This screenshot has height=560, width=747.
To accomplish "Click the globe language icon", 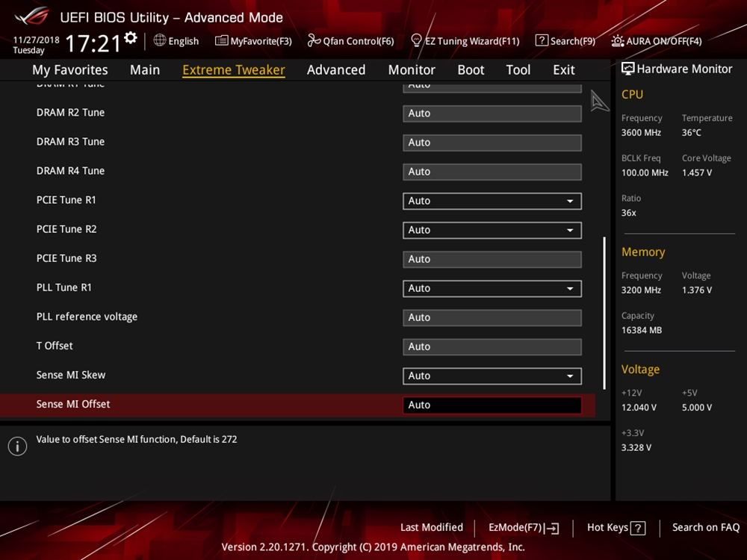I will pos(160,40).
